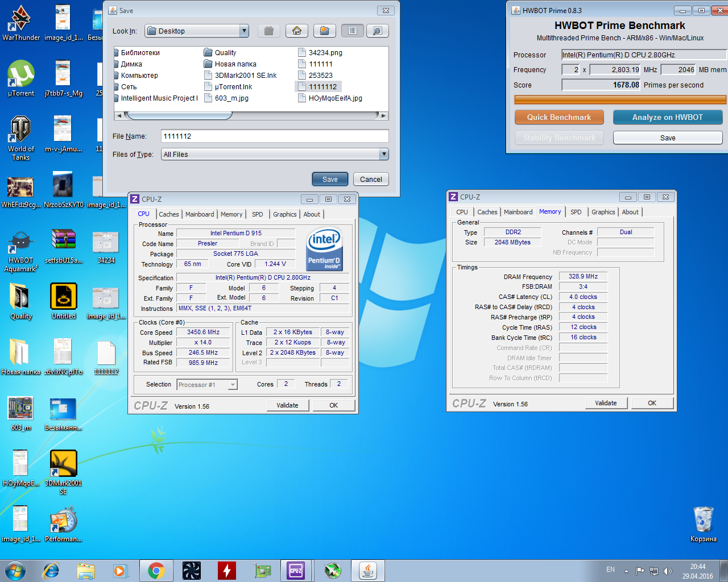Click Analyze on HWBOT button
This screenshot has height=582, width=728.
point(668,117)
